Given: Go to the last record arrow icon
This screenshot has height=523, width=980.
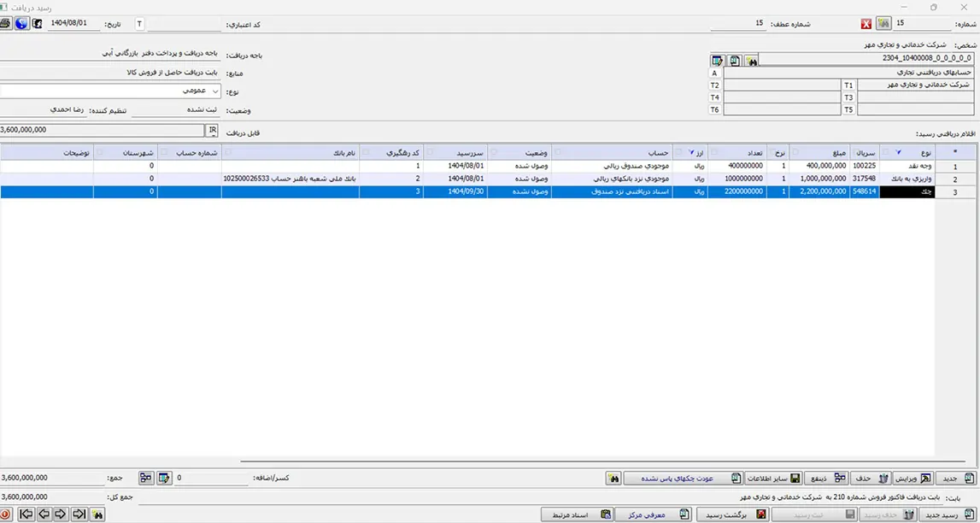Looking at the screenshot, I should [x=79, y=514].
